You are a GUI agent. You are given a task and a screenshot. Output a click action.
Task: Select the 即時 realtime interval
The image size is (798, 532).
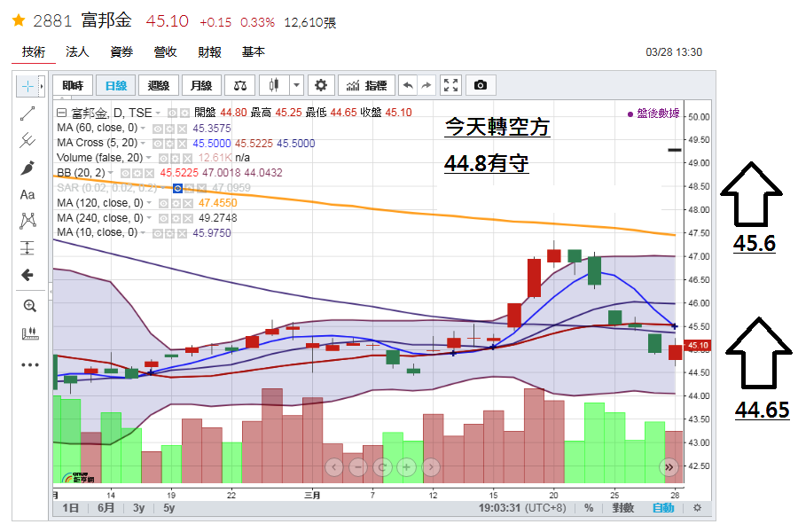click(73, 85)
